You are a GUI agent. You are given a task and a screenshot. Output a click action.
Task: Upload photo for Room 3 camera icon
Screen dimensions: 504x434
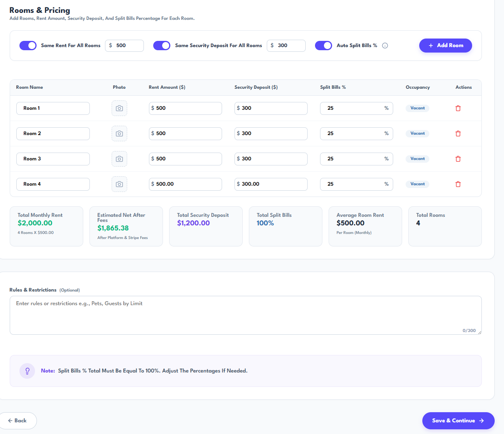point(119,159)
